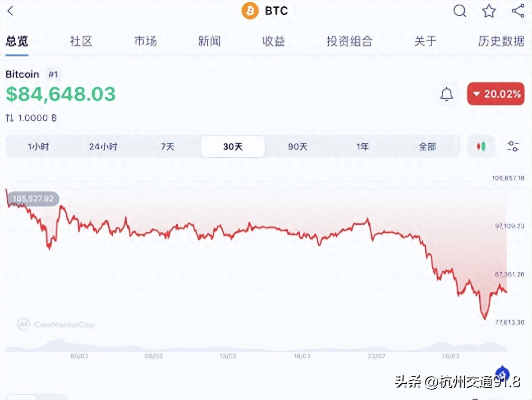Share the BTC page
This screenshot has height=400, width=532.
518,11
